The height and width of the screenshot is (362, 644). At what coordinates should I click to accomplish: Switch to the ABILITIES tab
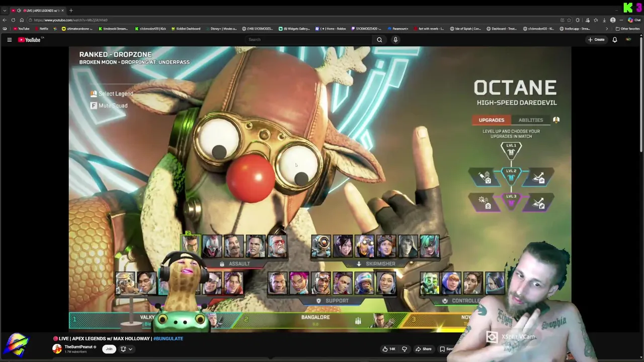(x=531, y=120)
